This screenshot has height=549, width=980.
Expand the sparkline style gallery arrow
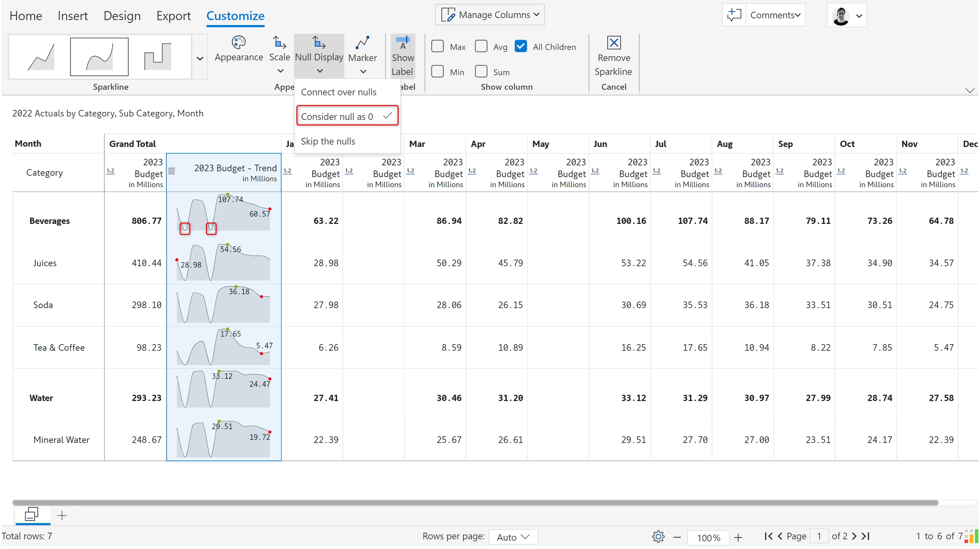pyautogui.click(x=199, y=58)
